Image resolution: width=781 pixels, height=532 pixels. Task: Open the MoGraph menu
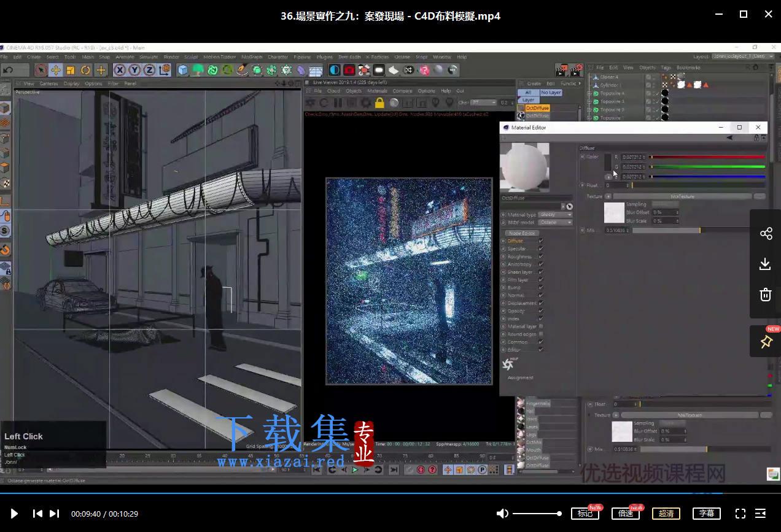(252, 57)
